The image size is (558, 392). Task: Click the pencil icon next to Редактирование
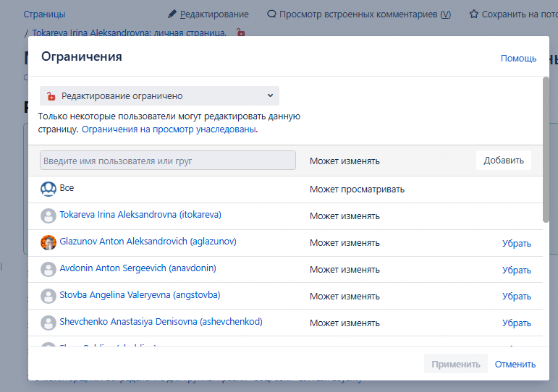tap(172, 14)
